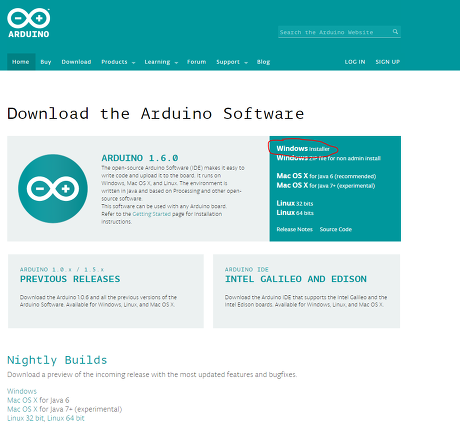Click the nightly Linux 64 bit link
460x424 pixels.
[x=66, y=418]
